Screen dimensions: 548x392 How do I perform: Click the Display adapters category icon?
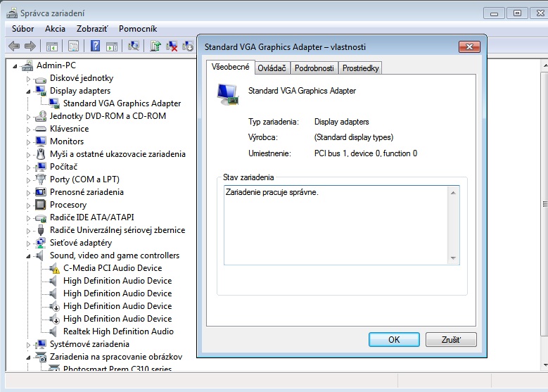(x=41, y=91)
